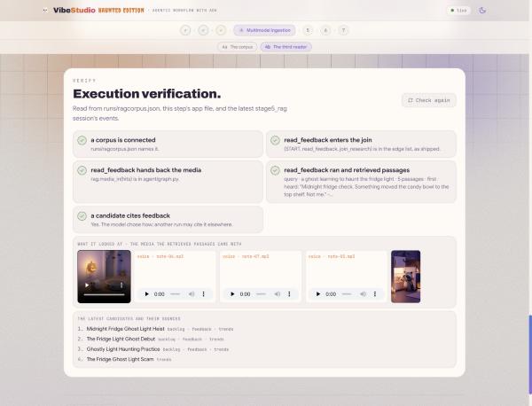The height and width of the screenshot is (406, 532).
Task: Mute the third voice note audio
Action: pos(363,294)
